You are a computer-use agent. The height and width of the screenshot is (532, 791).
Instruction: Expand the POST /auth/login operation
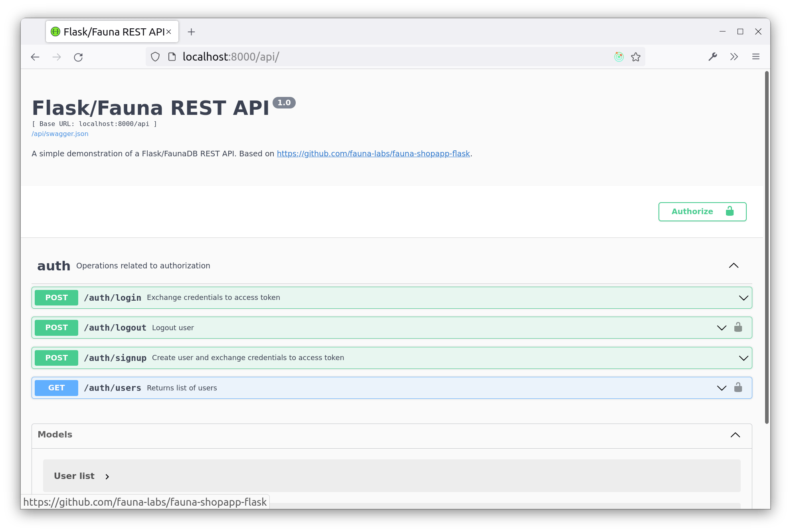coord(743,298)
